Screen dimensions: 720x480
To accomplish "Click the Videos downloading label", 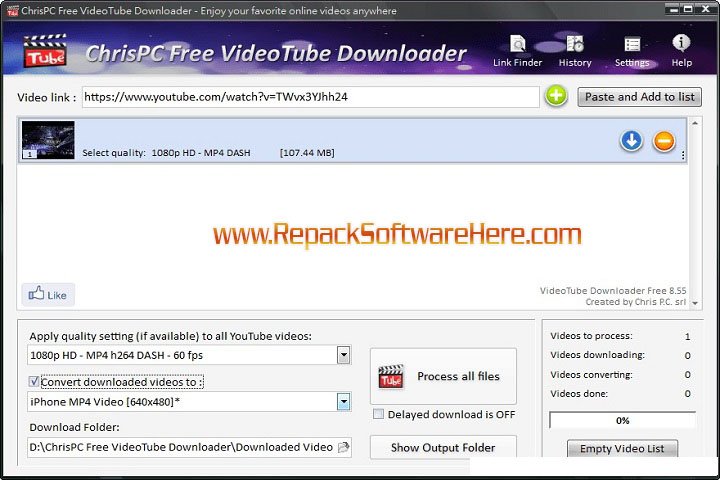I will tap(597, 355).
